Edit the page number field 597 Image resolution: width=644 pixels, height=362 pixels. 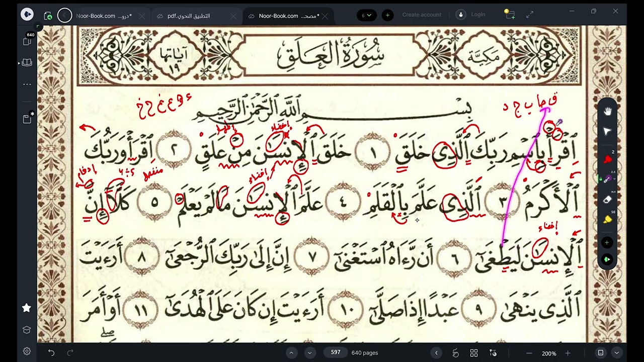(x=336, y=353)
